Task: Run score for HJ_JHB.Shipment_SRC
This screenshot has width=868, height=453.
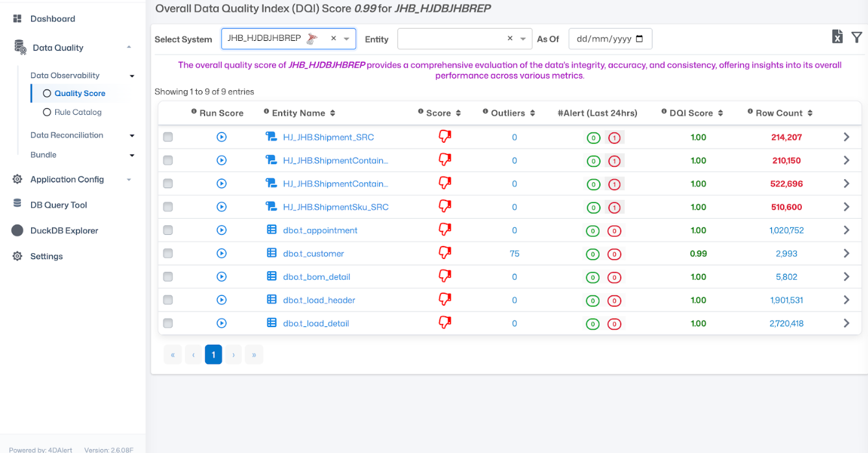Action: click(221, 137)
